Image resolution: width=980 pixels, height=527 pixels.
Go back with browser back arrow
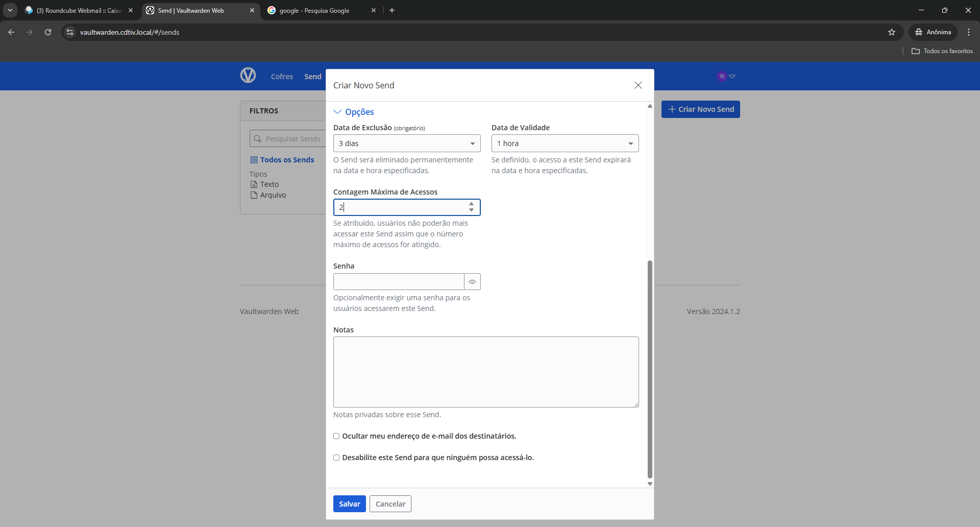pyautogui.click(x=11, y=32)
